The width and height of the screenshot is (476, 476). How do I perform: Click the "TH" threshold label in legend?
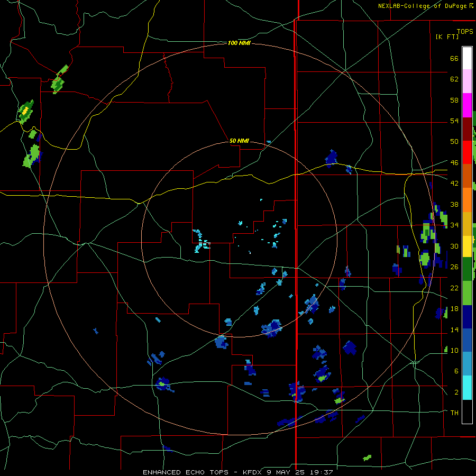pyautogui.click(x=454, y=413)
